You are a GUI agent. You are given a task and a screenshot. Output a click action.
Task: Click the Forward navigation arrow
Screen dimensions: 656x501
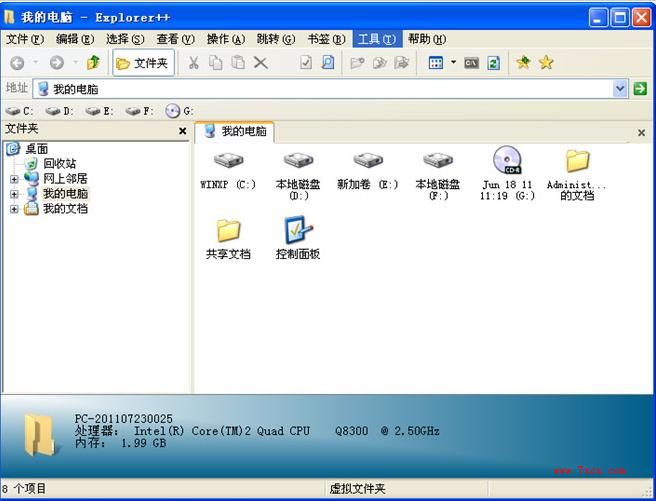[56, 63]
